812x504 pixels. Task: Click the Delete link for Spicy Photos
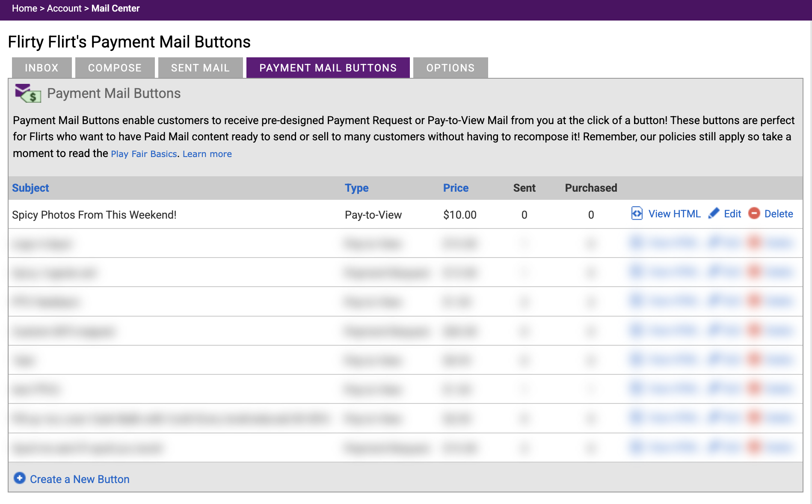[x=779, y=214]
